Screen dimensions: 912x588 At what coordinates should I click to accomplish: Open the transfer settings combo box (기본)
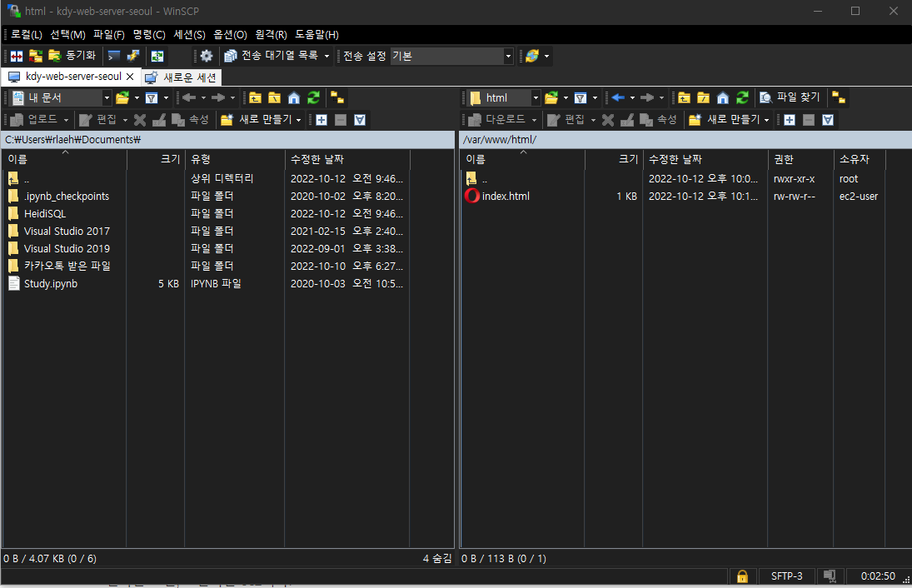click(x=451, y=56)
